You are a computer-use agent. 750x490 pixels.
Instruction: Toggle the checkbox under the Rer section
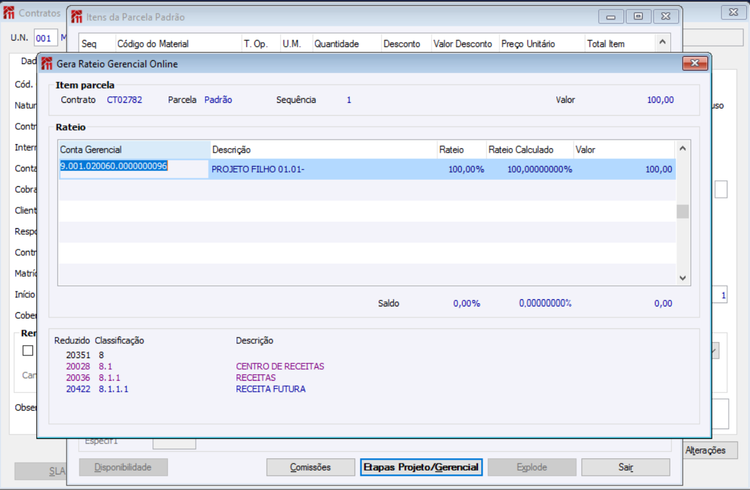point(28,350)
